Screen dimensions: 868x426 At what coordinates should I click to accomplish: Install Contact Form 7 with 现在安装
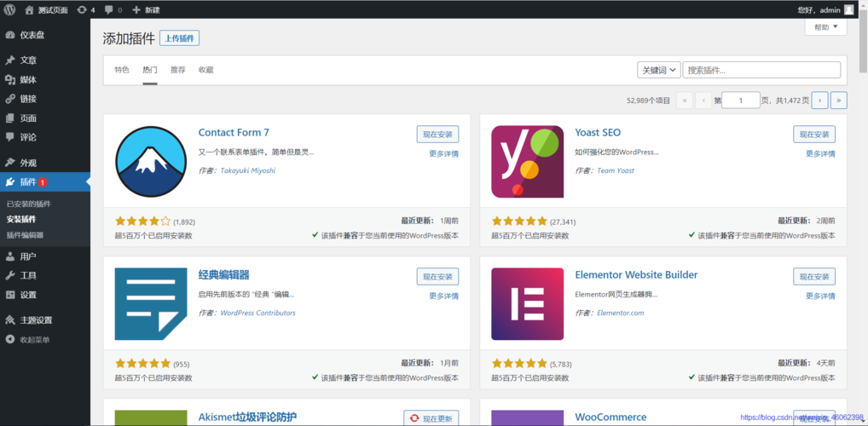pos(438,135)
